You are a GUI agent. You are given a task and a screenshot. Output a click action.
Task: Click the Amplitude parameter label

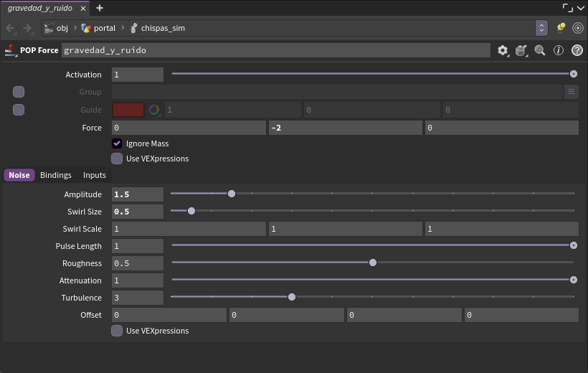[83, 194]
